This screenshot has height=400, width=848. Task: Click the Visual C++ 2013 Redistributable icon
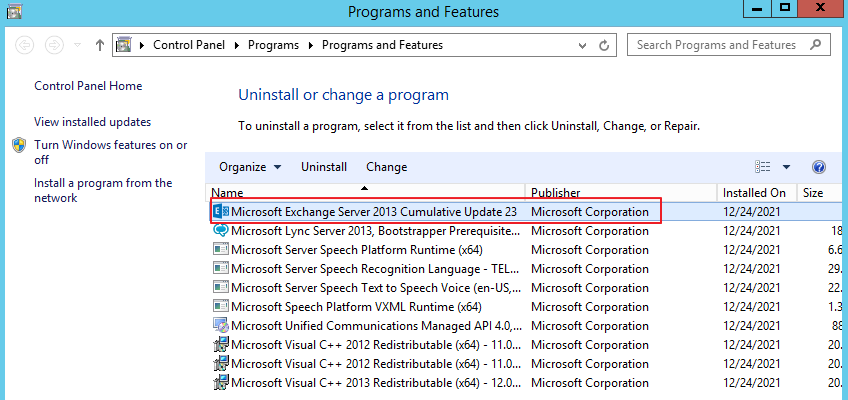click(221, 383)
